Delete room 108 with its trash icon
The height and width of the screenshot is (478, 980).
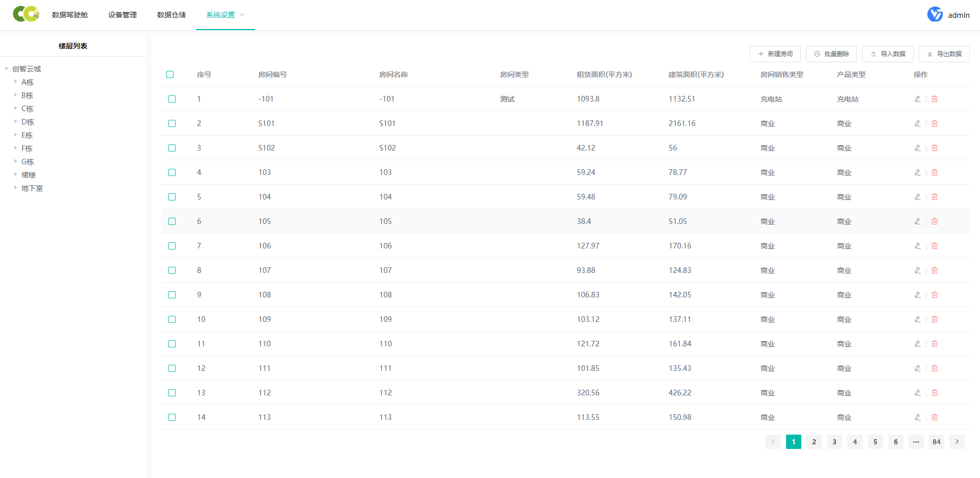pos(935,295)
